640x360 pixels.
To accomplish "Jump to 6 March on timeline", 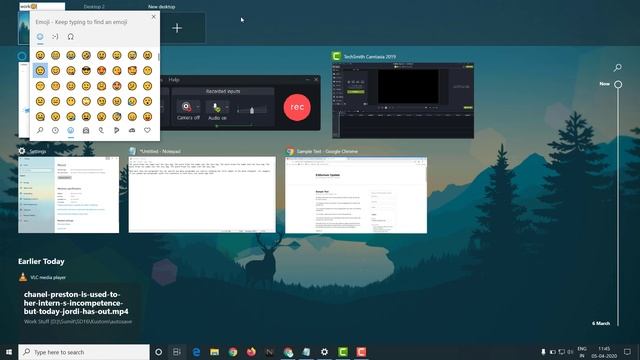I will [601, 323].
